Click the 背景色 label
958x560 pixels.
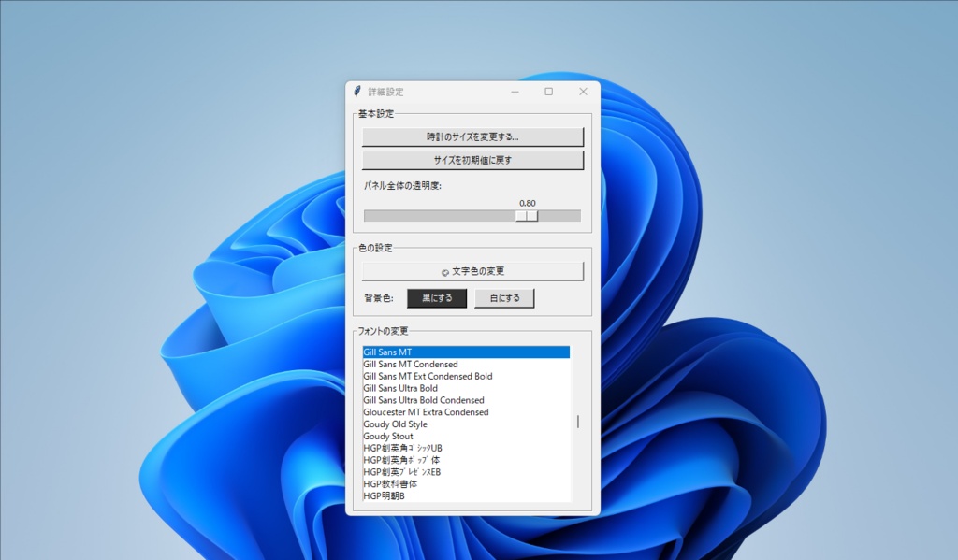(x=379, y=298)
